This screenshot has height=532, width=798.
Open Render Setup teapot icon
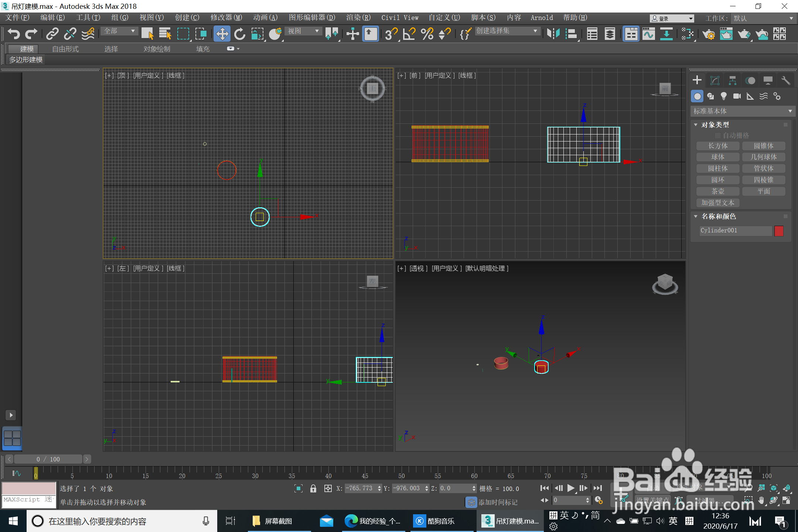coord(709,34)
